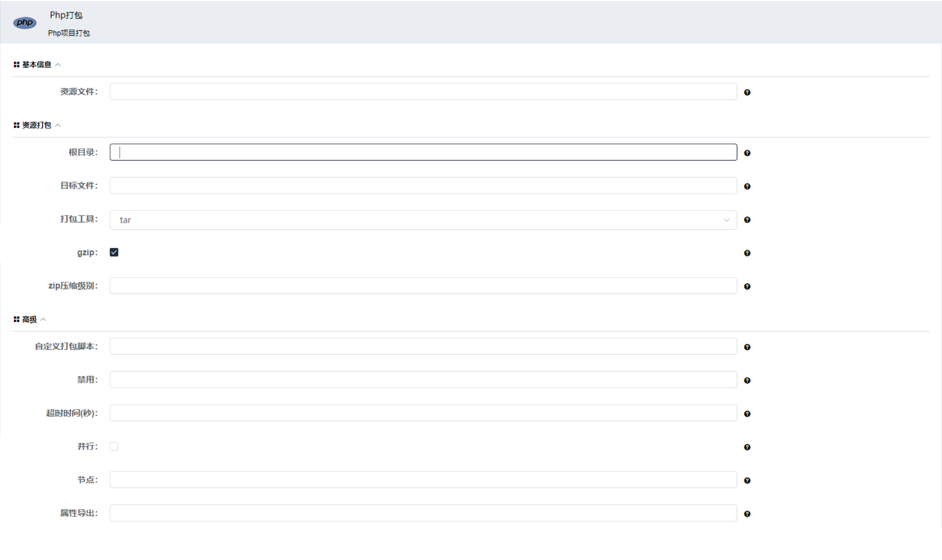
Task: Open the 打包工具 dropdown showing tar
Action: click(x=423, y=220)
